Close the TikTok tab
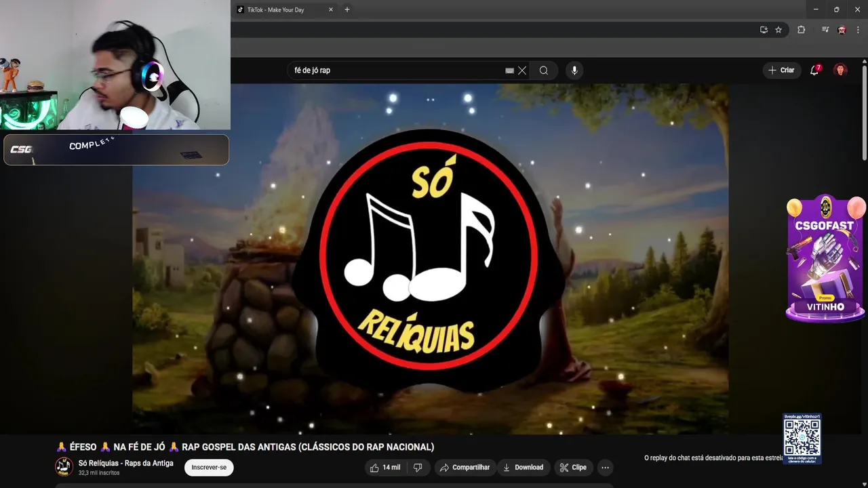The width and height of the screenshot is (868, 488). [331, 9]
